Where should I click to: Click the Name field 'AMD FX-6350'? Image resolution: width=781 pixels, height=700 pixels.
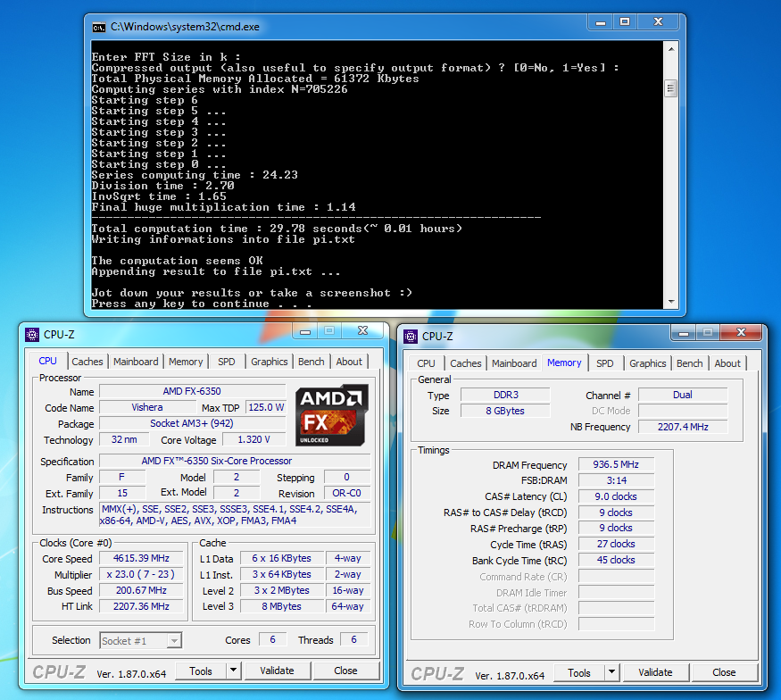192,392
